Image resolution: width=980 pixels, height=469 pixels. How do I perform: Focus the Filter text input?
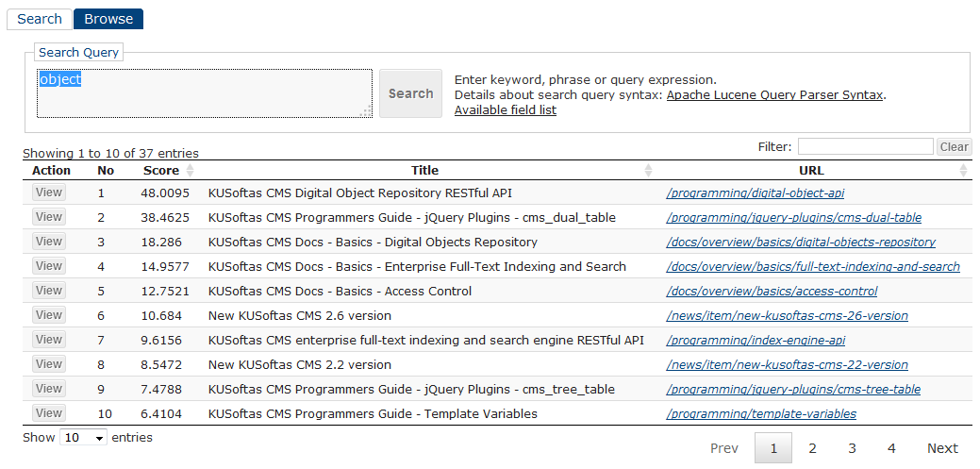coord(866,147)
